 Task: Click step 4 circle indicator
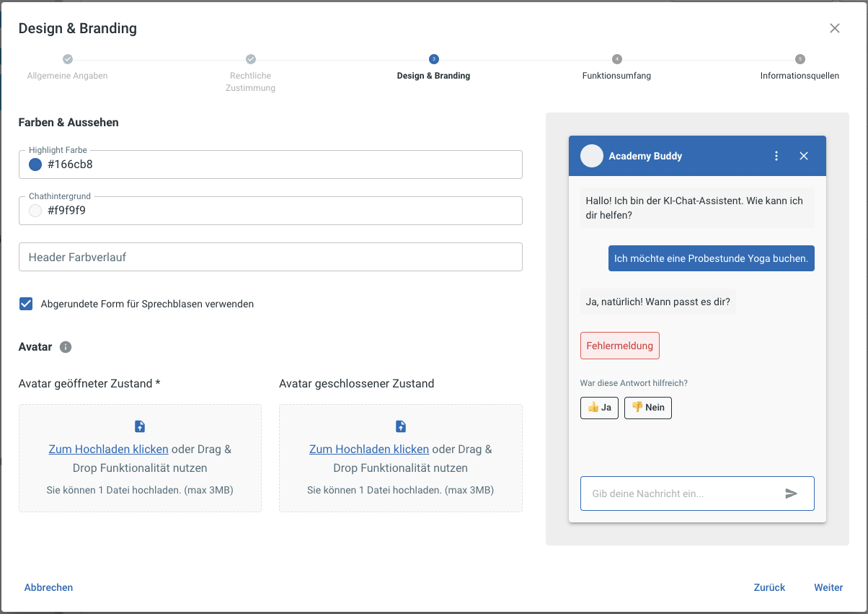coord(617,59)
